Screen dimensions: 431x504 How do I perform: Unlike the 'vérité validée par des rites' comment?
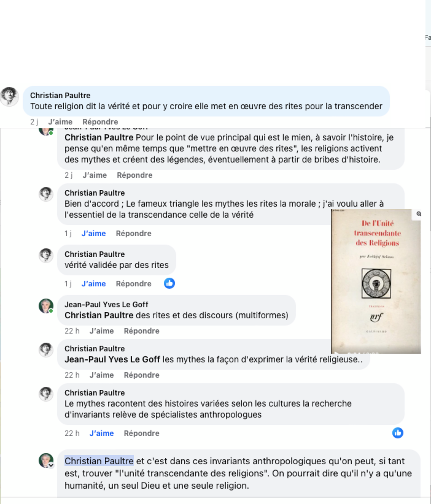(x=93, y=284)
